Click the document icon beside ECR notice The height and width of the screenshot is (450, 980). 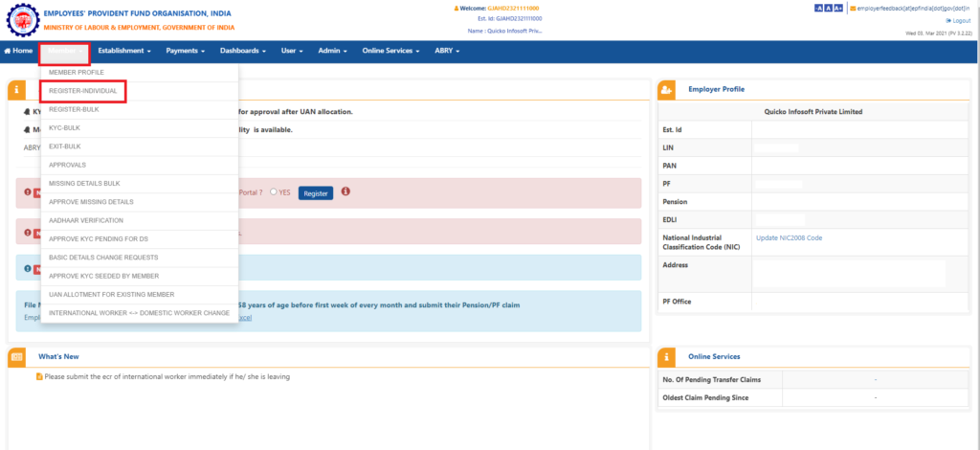pyautogui.click(x=39, y=377)
